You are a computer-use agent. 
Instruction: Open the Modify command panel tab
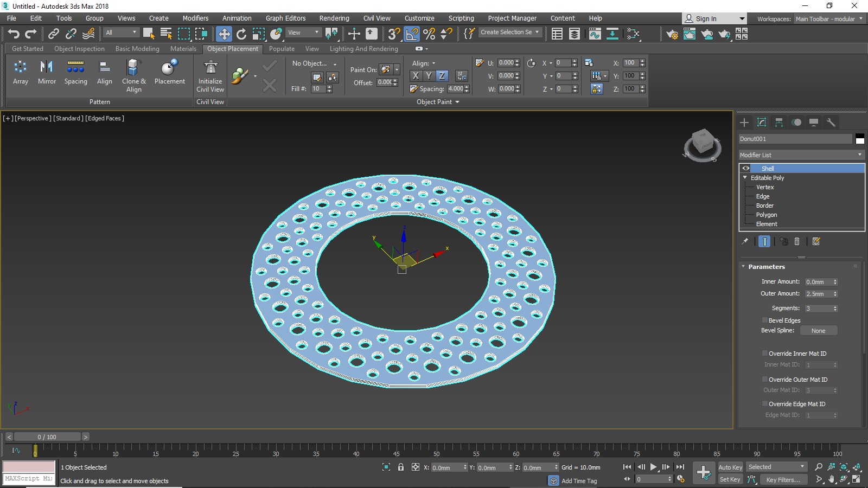pos(762,123)
